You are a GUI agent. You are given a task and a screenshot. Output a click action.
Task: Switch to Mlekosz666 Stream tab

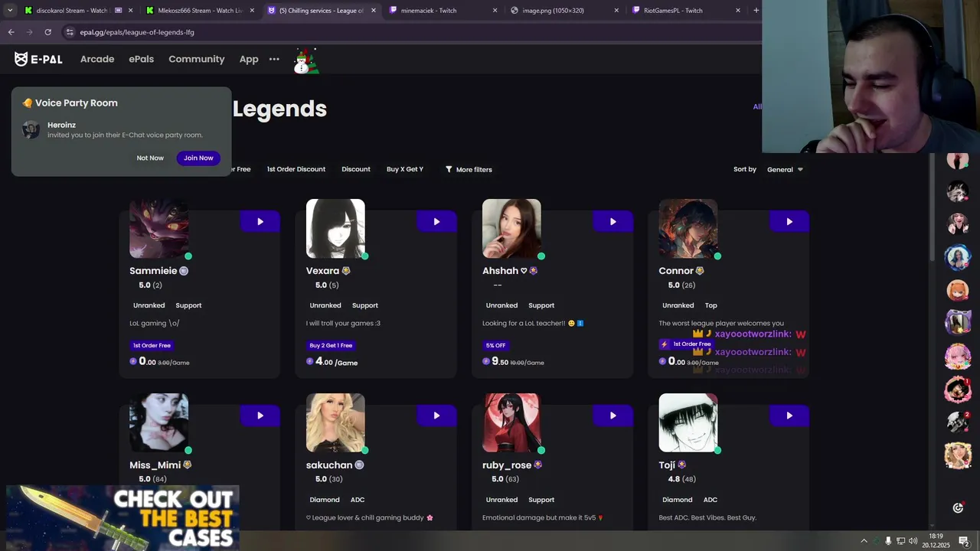[x=201, y=11]
